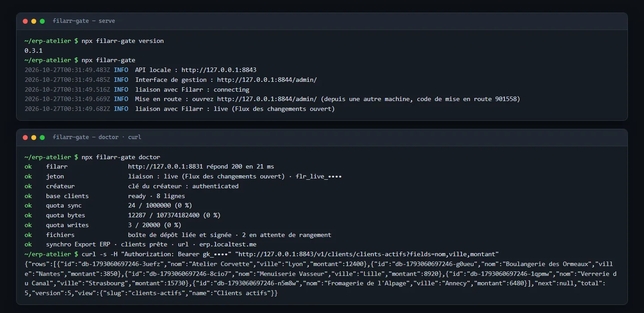Minimize the doctor · curl window (yellow dot)
Viewport: 644px width, 313px height.
[34, 137]
